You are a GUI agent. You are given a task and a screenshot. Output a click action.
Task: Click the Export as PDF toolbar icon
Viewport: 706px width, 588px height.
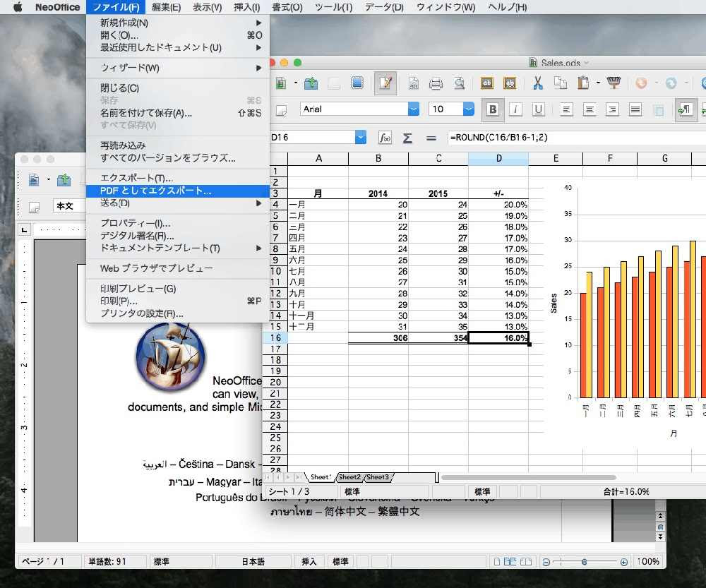pyautogui.click(x=413, y=83)
